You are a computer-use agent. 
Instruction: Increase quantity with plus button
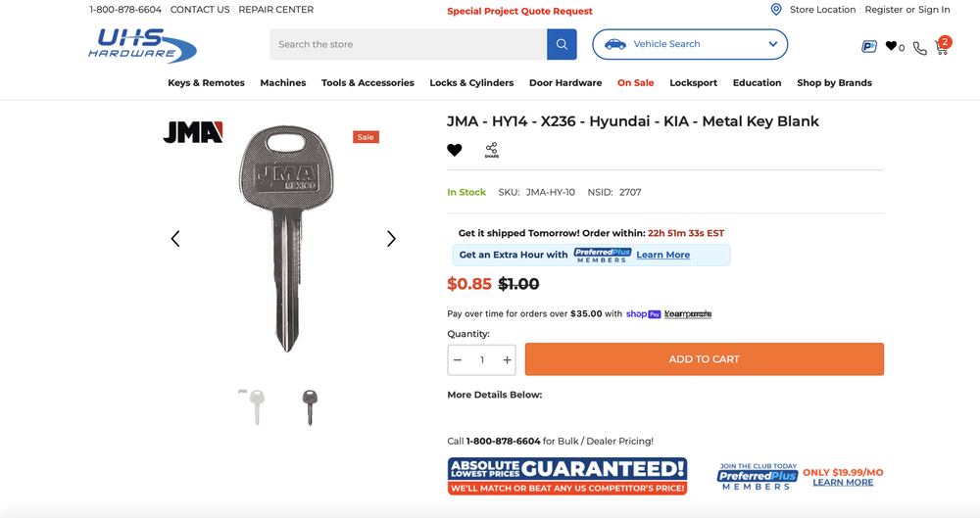[507, 360]
